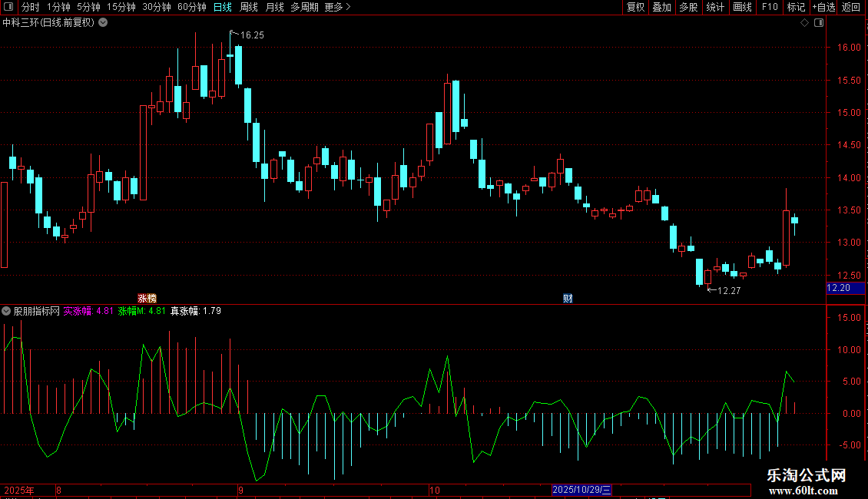The image size is (868, 499).
Task: Click month 9 on time axis
Action: pyautogui.click(x=240, y=490)
